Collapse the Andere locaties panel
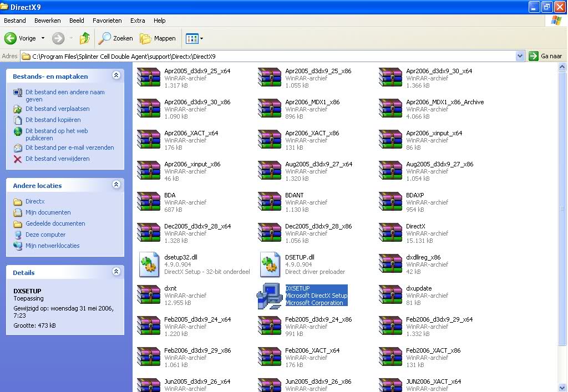568x392 pixels. tap(116, 185)
